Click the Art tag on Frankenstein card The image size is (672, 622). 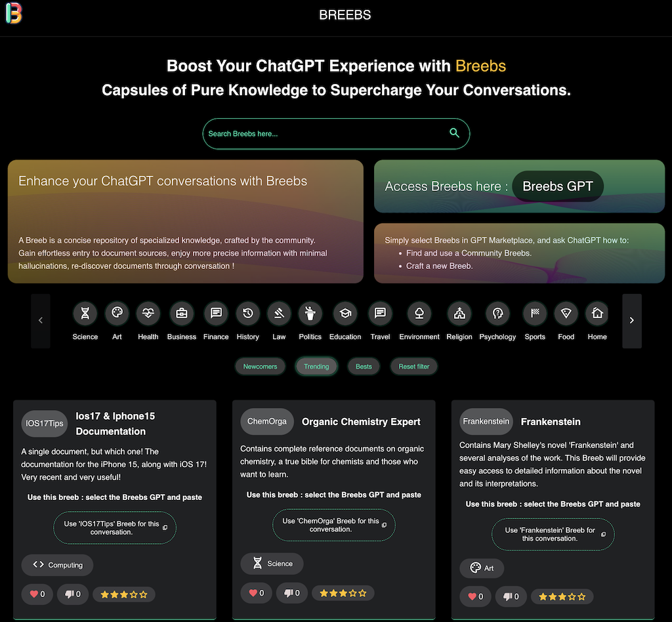click(482, 568)
